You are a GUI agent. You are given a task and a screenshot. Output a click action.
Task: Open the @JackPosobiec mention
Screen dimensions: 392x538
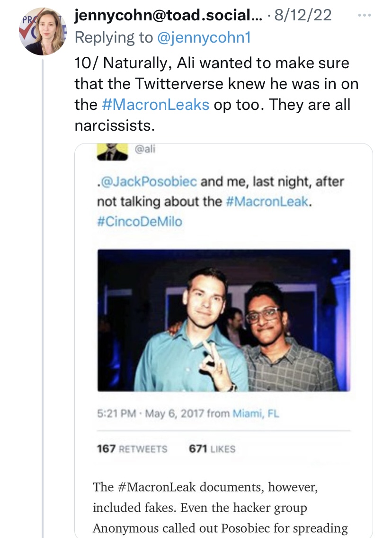148,181
